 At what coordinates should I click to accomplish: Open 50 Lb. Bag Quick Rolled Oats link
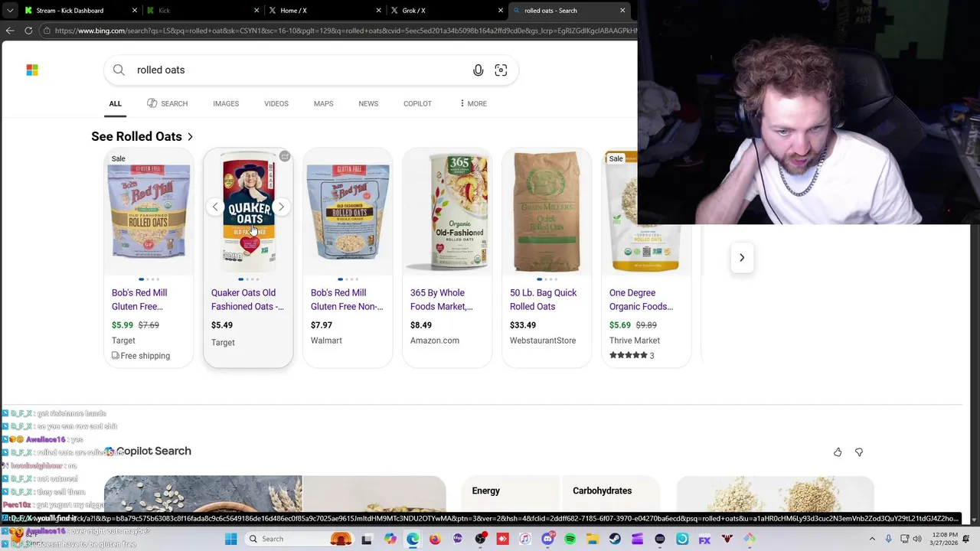(x=544, y=299)
